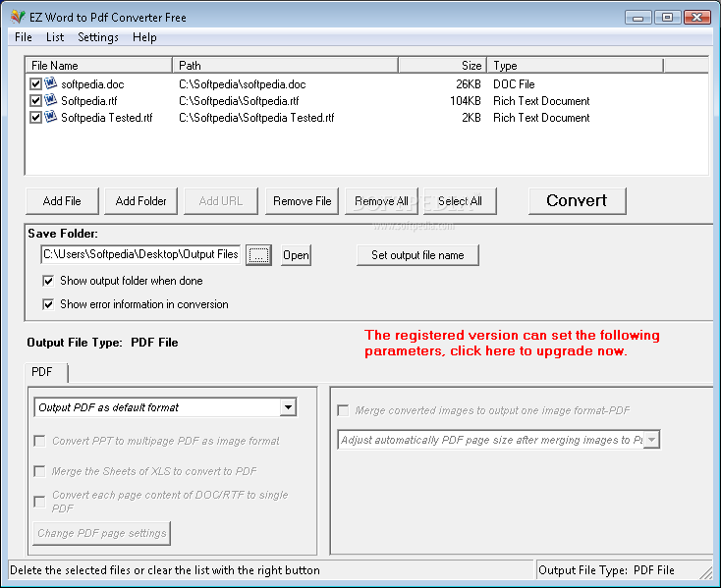Start conversion with the Convert button

pos(577,201)
